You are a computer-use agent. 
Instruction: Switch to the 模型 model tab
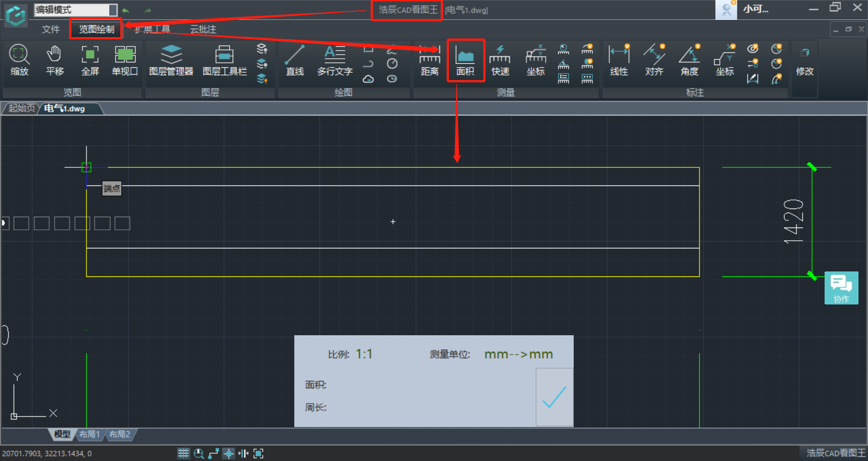[62, 434]
